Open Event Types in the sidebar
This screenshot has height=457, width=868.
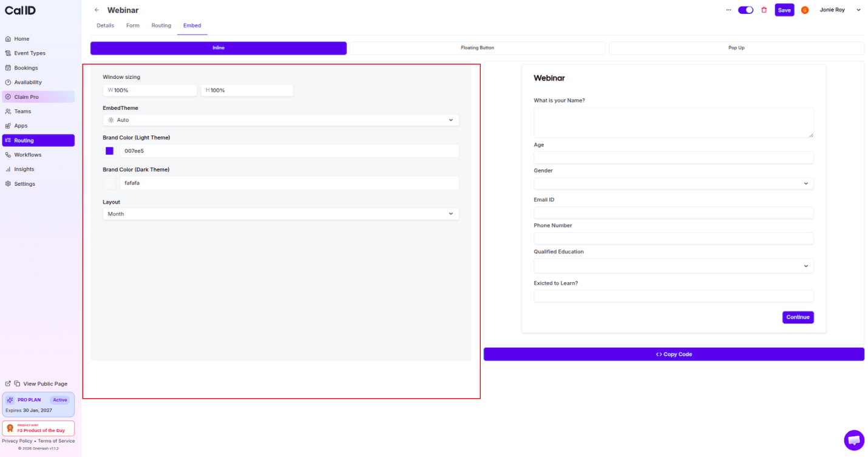click(x=38, y=53)
